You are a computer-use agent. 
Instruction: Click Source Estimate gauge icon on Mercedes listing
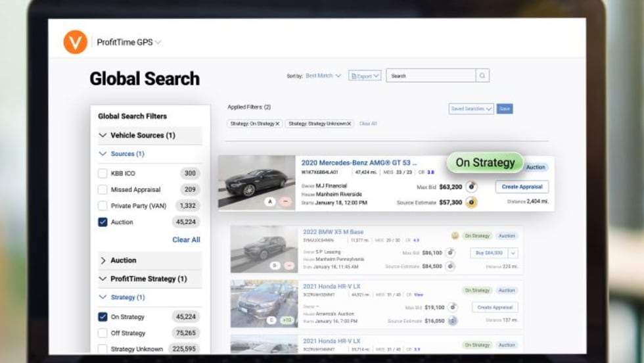tap(471, 203)
